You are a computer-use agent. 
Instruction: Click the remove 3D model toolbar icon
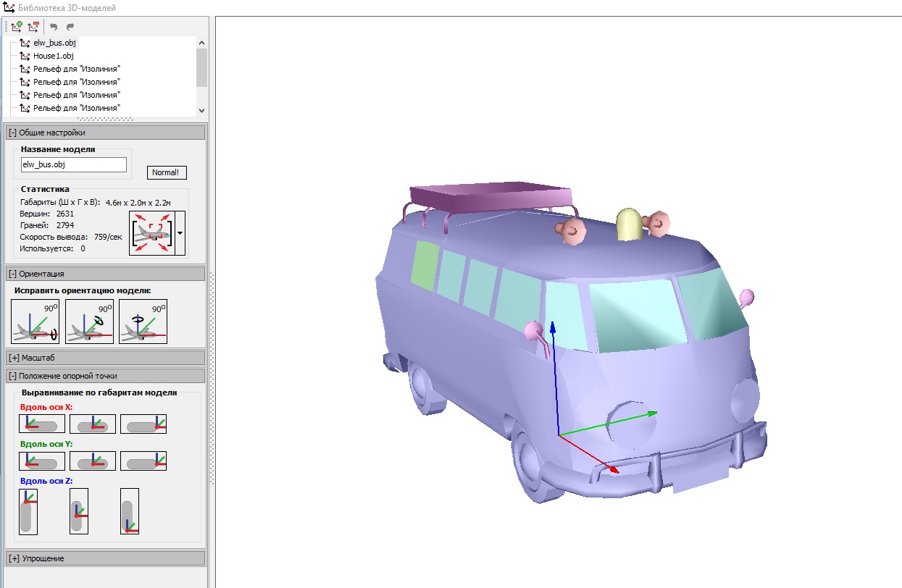33,27
